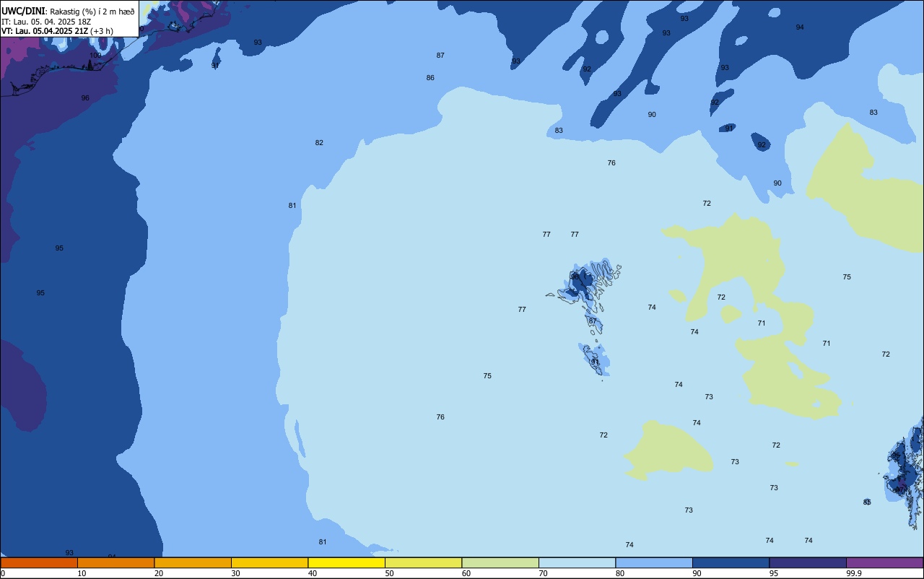Click the light blue 70–80 legend swatch
The width and height of the screenshot is (924, 579).
tap(577, 562)
